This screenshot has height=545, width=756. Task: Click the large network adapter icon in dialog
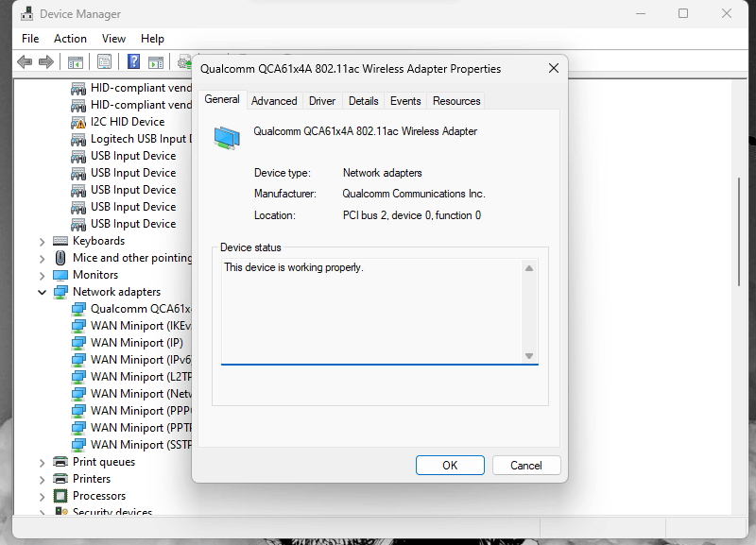pos(227,138)
